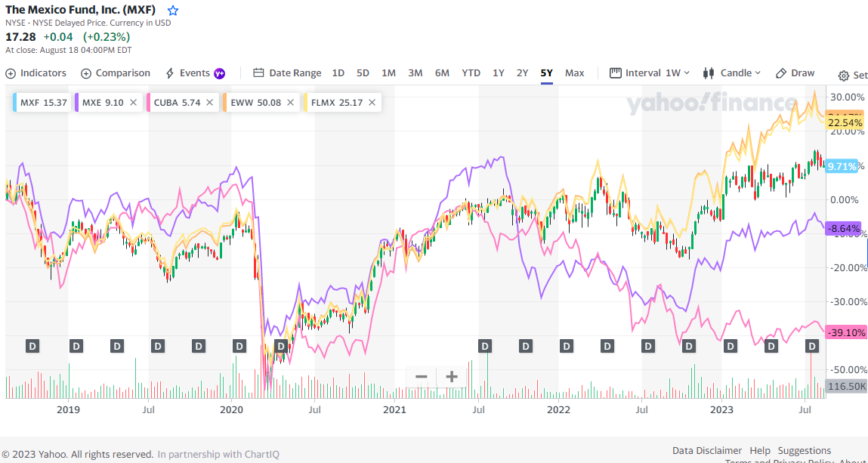Screen dimensions: 868x463
Task: Open chart settings gear
Action: [844, 76]
